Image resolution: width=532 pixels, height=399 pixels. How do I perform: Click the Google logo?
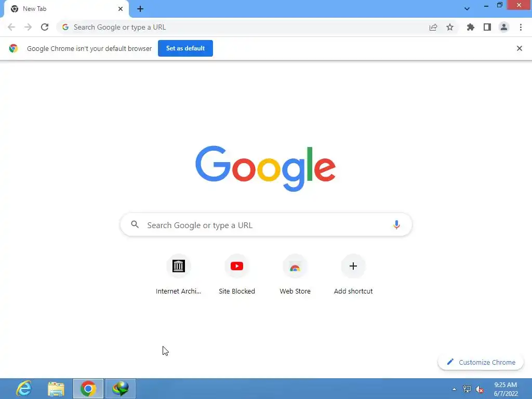265,169
